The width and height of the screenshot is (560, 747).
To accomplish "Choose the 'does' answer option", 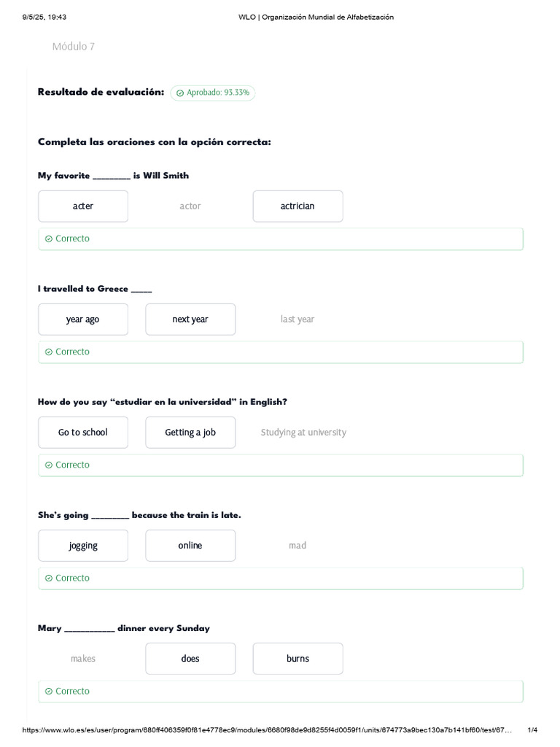I will click(190, 659).
